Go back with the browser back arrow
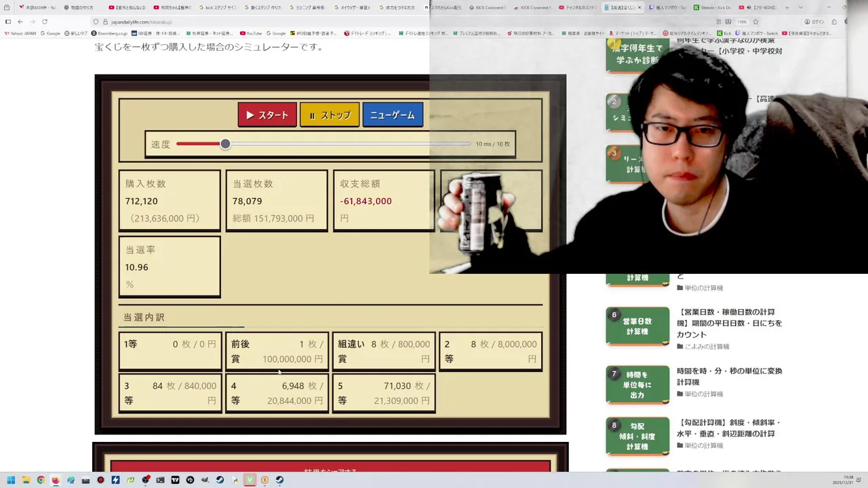This screenshot has width=868, height=488. coord(20,22)
